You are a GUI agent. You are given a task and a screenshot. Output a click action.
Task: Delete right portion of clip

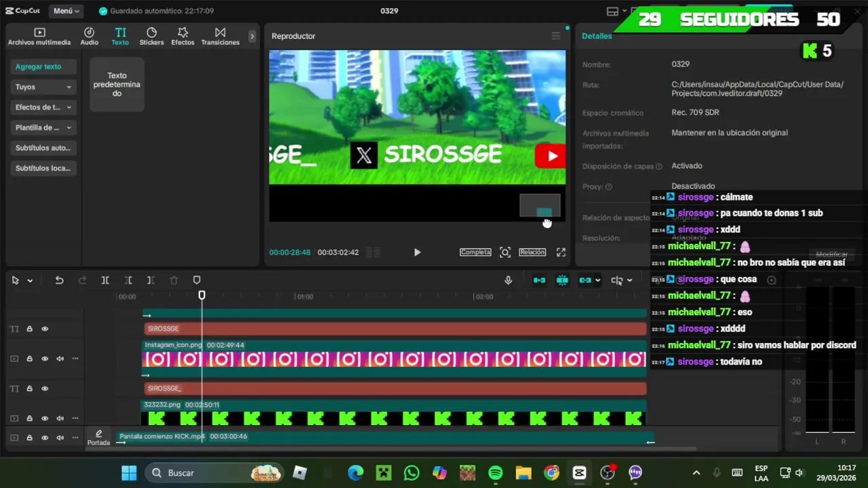(151, 280)
